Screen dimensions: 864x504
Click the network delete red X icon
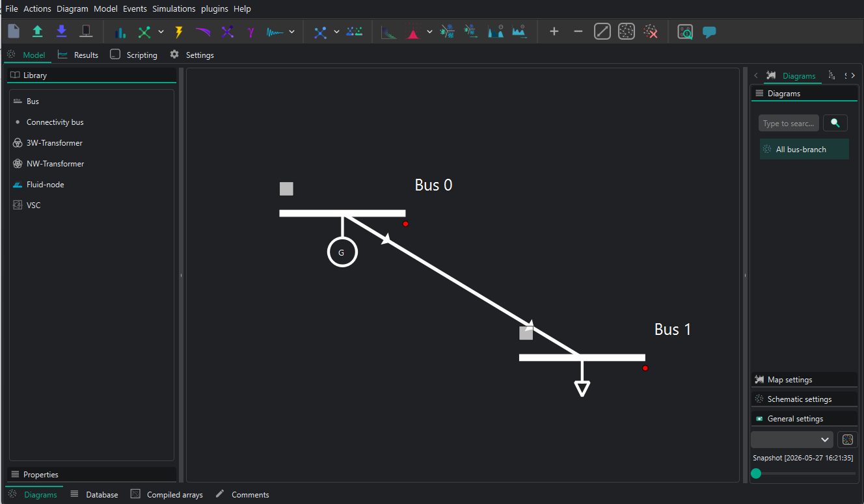tap(651, 31)
